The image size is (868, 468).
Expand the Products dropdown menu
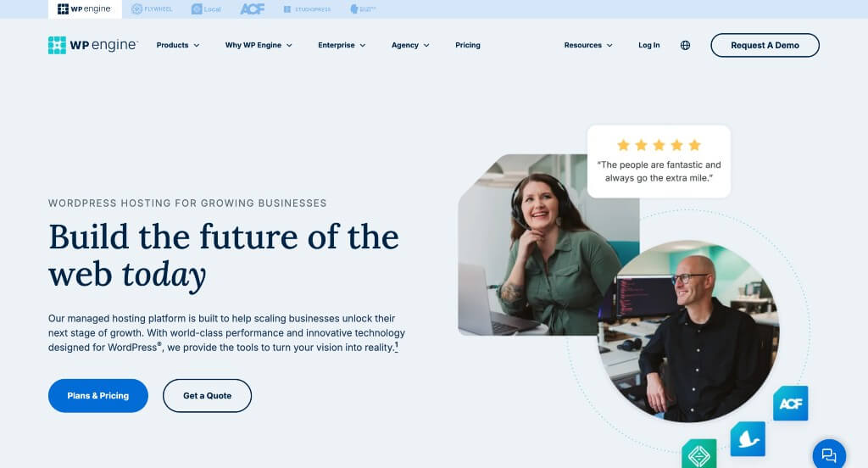tap(178, 46)
